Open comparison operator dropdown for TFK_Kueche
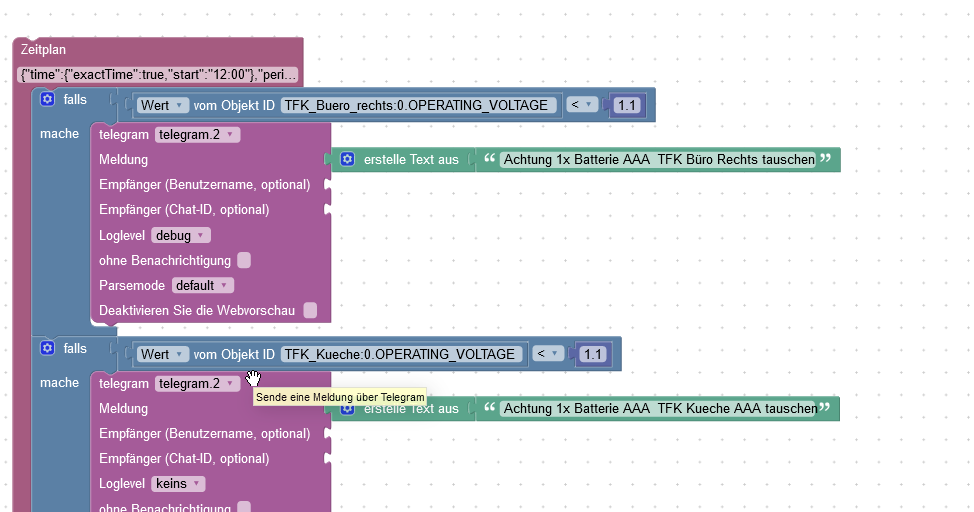Image resolution: width=974 pixels, height=512 pixels. coord(548,354)
